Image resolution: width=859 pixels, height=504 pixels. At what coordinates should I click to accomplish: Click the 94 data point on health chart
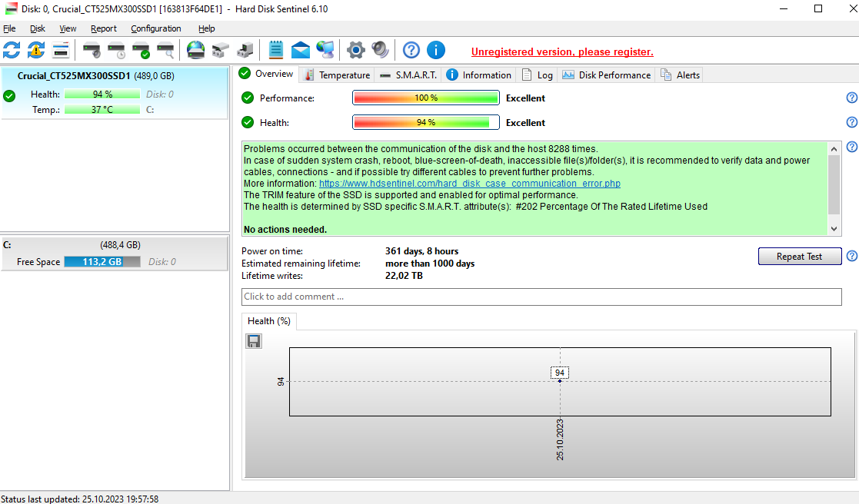coord(560,381)
